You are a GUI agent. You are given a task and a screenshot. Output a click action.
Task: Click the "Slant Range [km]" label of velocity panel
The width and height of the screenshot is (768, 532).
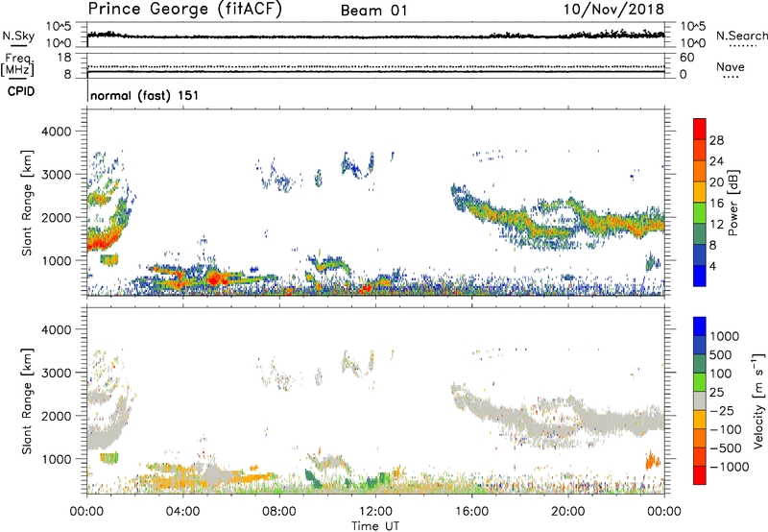(x=27, y=400)
